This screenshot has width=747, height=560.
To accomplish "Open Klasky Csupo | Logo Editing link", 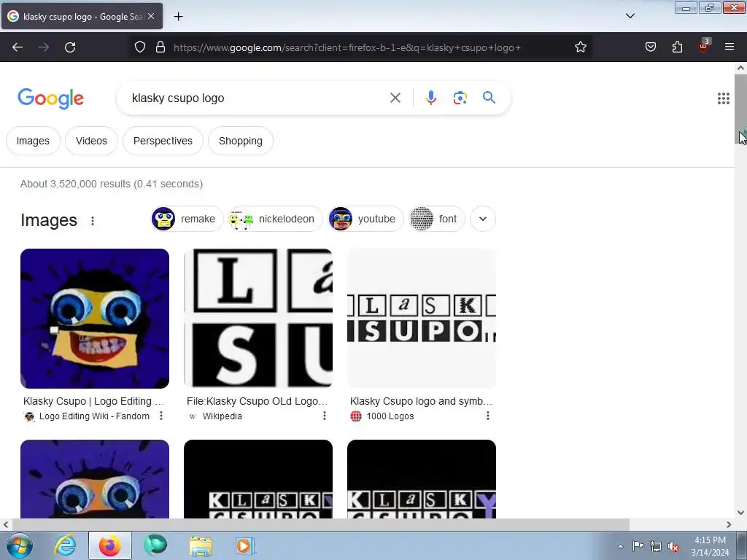I will point(93,401).
